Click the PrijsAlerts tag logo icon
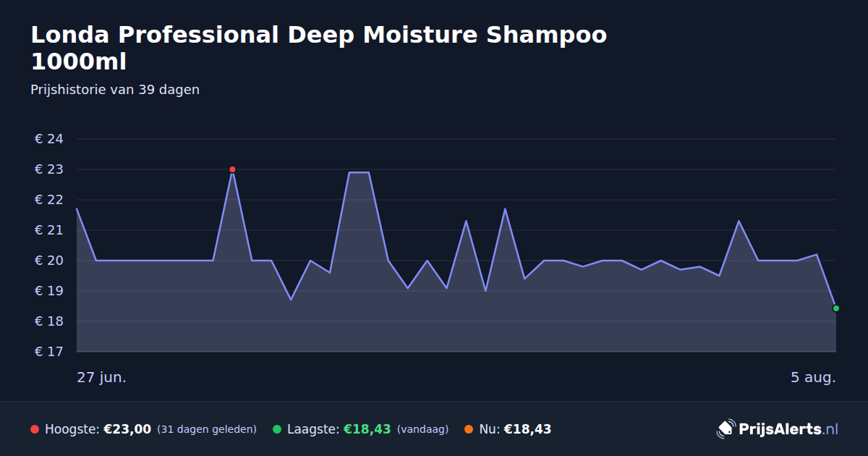 click(x=726, y=428)
